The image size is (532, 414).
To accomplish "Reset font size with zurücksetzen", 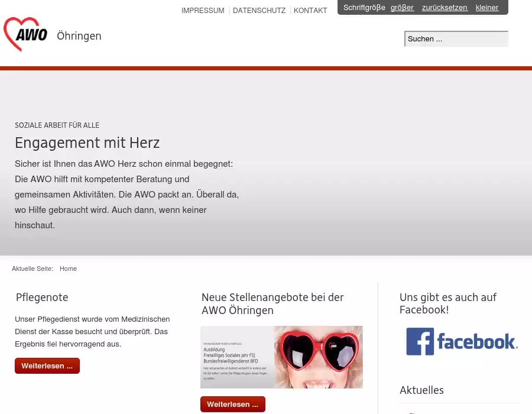I will [445, 8].
